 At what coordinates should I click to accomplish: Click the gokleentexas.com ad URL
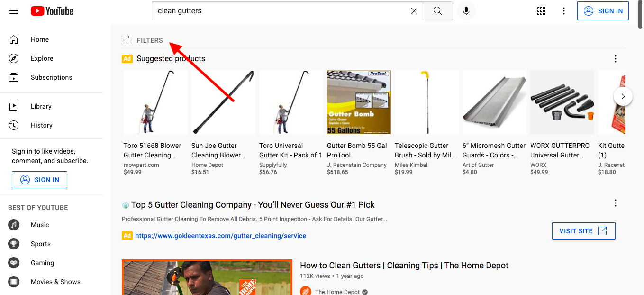coord(220,236)
